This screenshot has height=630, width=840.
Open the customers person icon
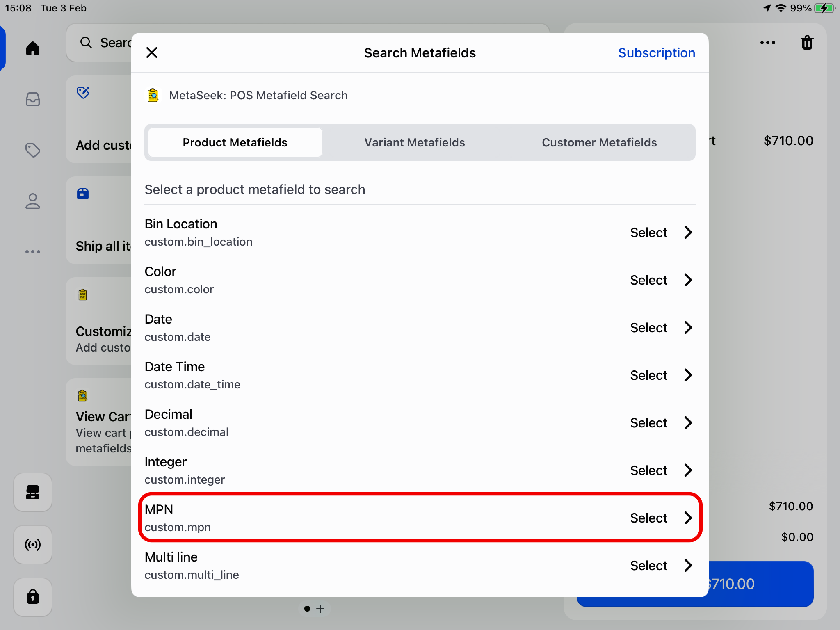coord(33,201)
